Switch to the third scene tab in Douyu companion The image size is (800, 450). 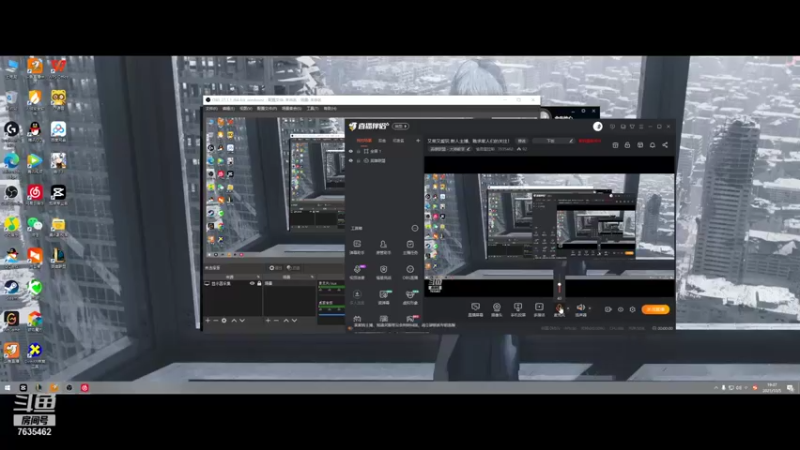[x=398, y=140]
